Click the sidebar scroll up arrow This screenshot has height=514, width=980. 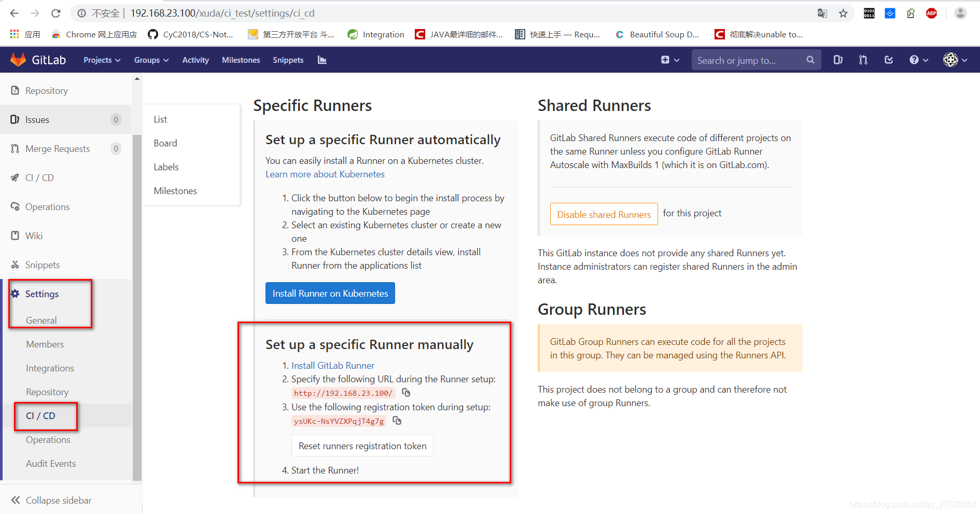click(137, 79)
